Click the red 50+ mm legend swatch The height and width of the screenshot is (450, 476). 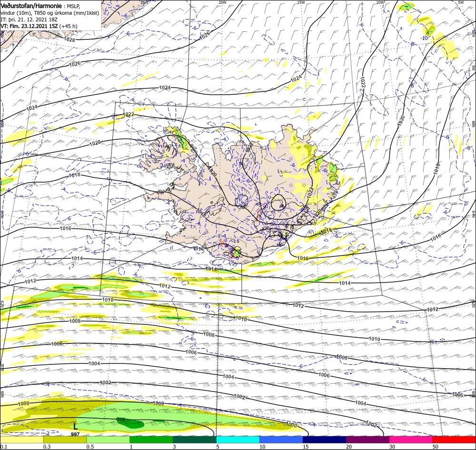[454, 440]
